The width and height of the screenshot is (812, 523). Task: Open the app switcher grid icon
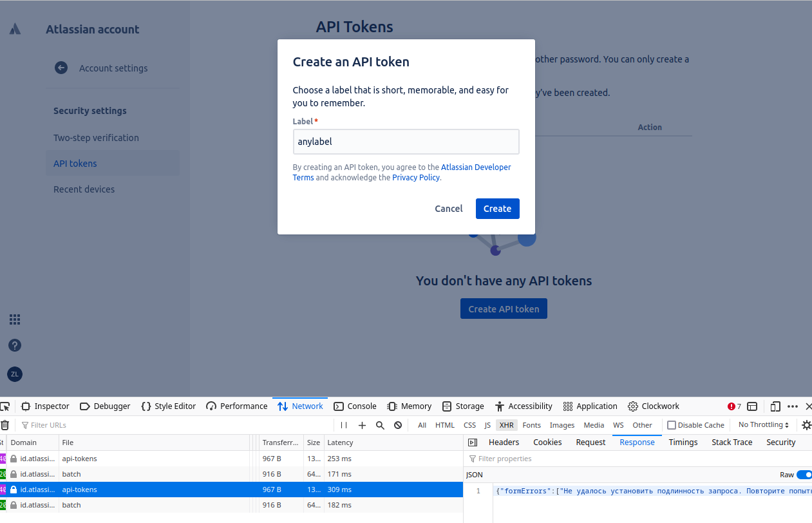(x=15, y=319)
